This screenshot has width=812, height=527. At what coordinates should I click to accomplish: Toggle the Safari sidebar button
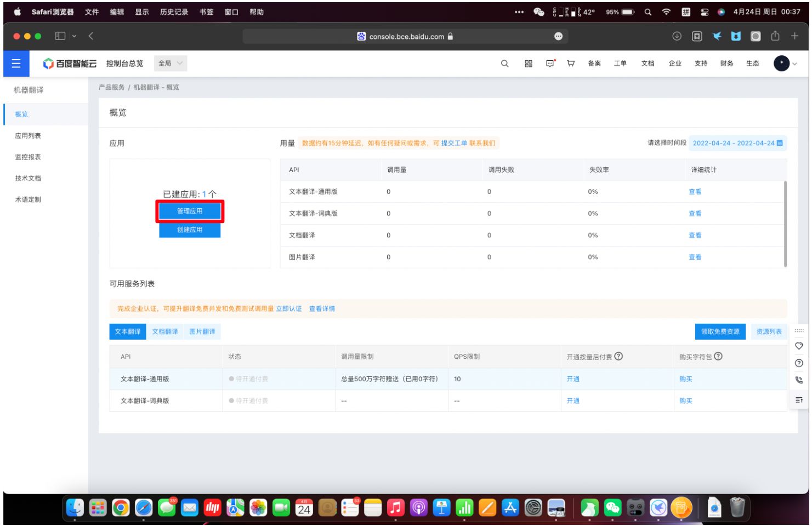(60, 36)
